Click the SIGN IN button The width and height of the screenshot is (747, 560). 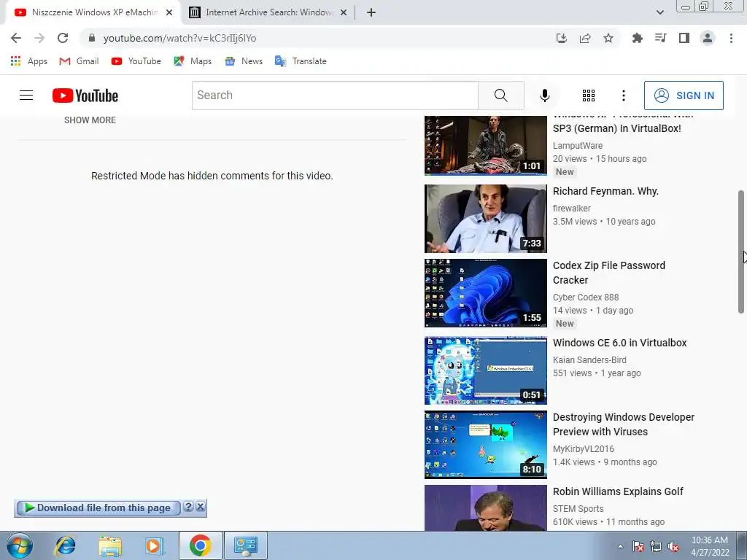684,96
